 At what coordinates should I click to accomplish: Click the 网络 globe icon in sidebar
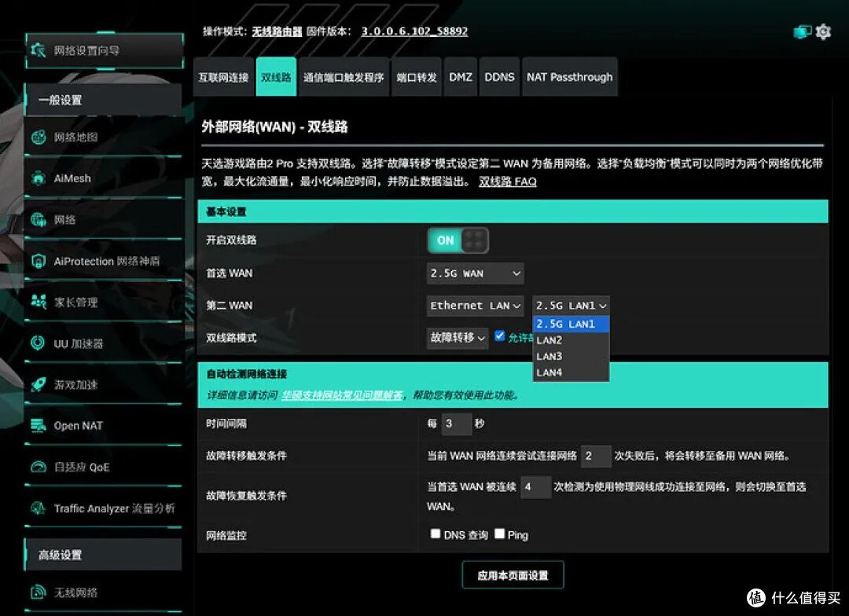39,219
